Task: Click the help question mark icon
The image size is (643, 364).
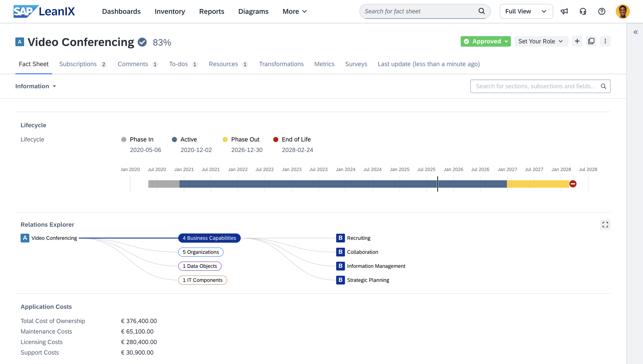Action: (x=602, y=11)
